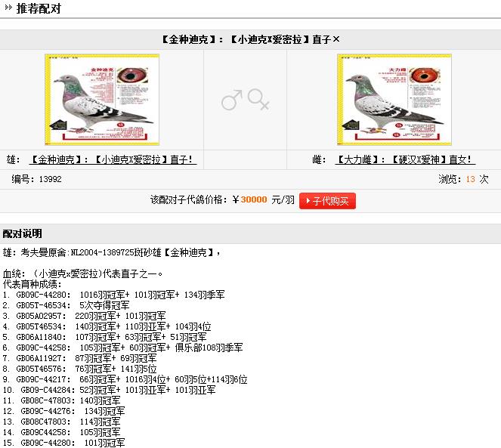The height and width of the screenshot is (448, 501).
Task: Click the pairing title 金种迪克 header text
Action: point(249,39)
